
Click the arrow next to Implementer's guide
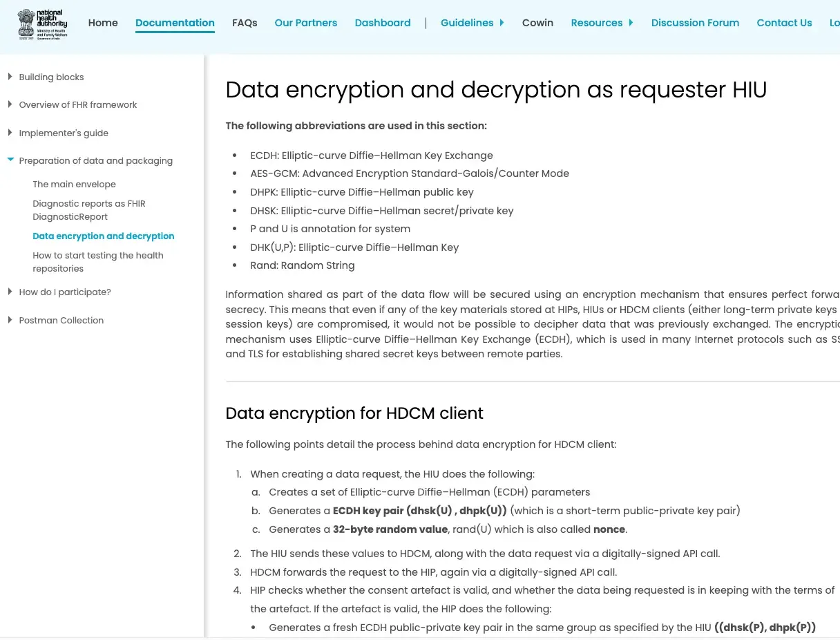click(x=10, y=133)
